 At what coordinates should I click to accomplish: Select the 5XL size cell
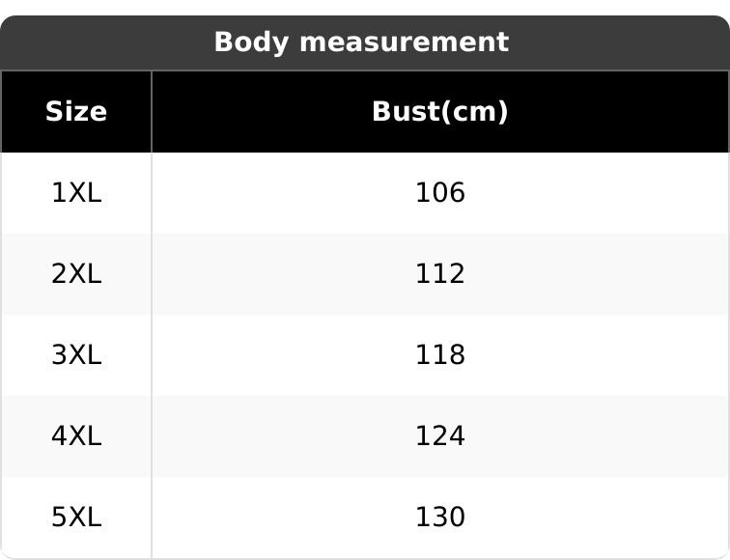76,518
